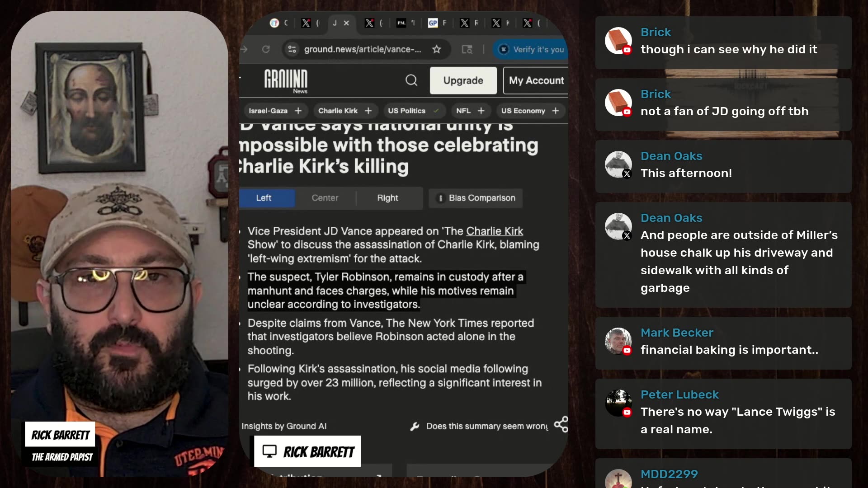Click the share icon below the summary
The width and height of the screenshot is (868, 488).
pos(561,424)
